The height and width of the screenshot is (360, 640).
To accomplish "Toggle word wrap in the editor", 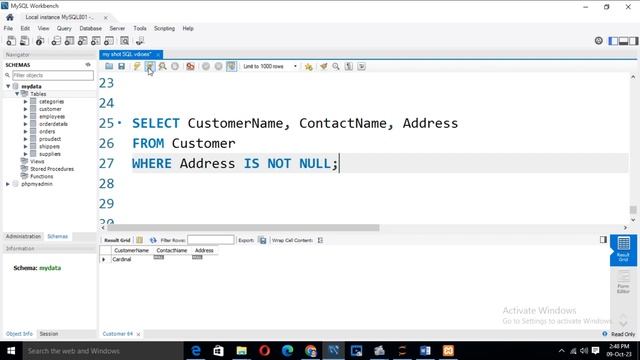I will coord(362,66).
